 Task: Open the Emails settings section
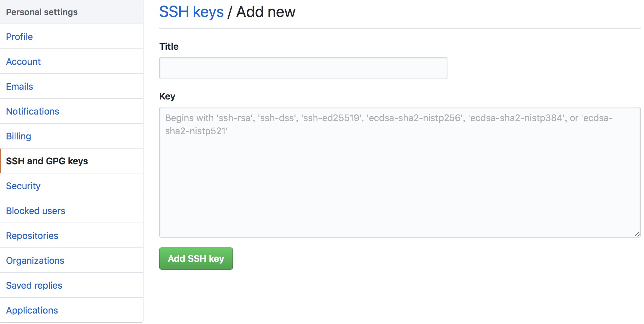(x=19, y=86)
